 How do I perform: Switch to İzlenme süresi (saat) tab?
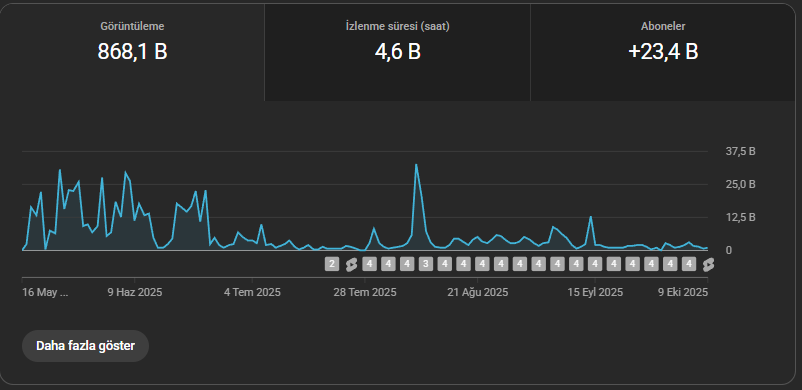397,53
